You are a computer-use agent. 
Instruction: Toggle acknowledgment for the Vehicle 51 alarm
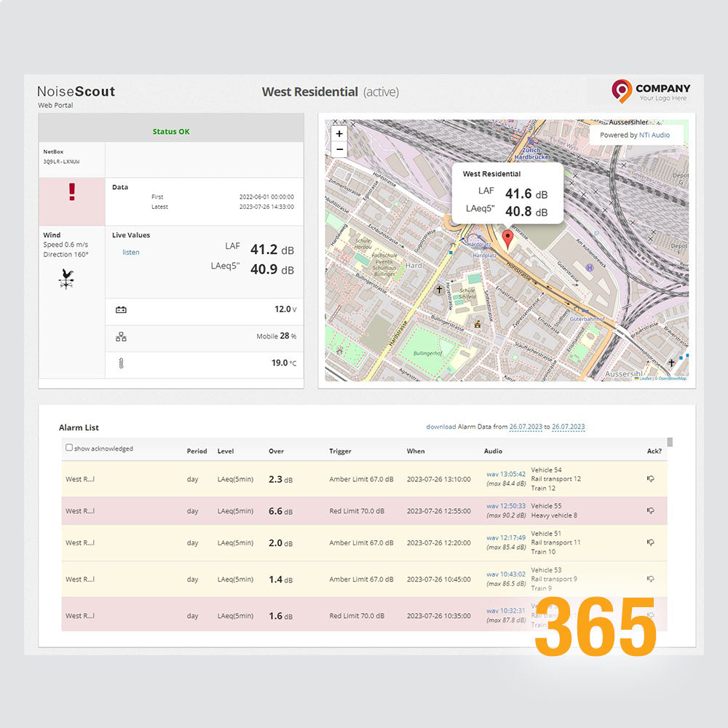click(652, 542)
